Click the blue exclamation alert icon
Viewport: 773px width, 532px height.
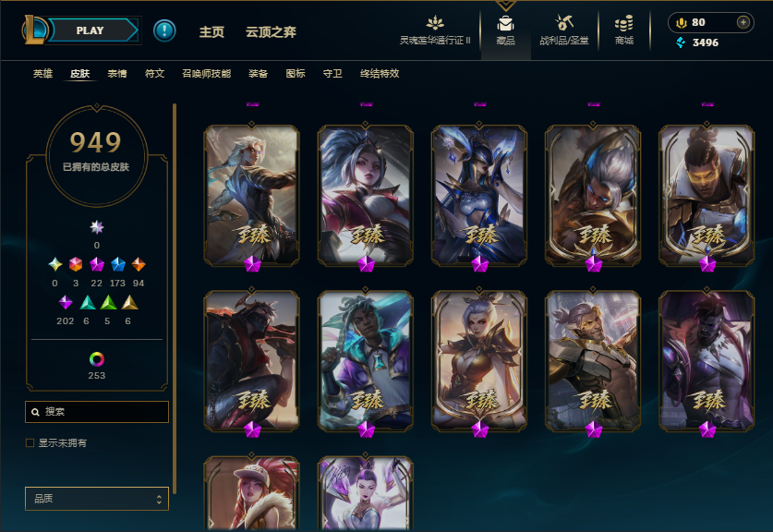[x=164, y=30]
